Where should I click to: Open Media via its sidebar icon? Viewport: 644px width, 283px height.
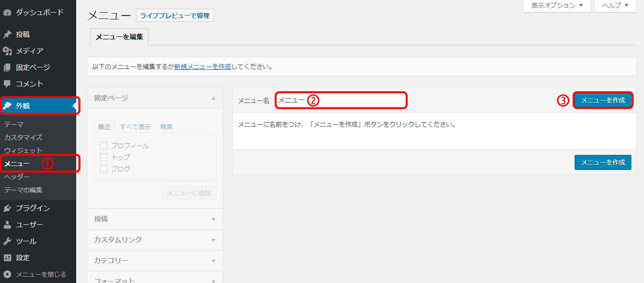coord(7,51)
